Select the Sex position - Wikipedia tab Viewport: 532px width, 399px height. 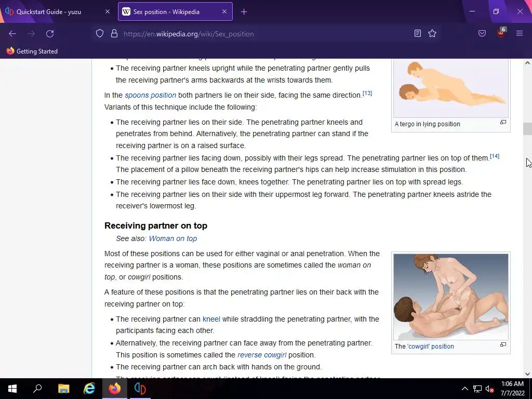point(175,11)
